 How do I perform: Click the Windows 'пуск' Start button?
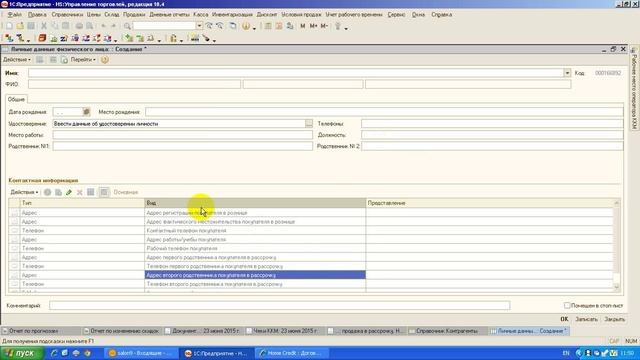coord(21,353)
